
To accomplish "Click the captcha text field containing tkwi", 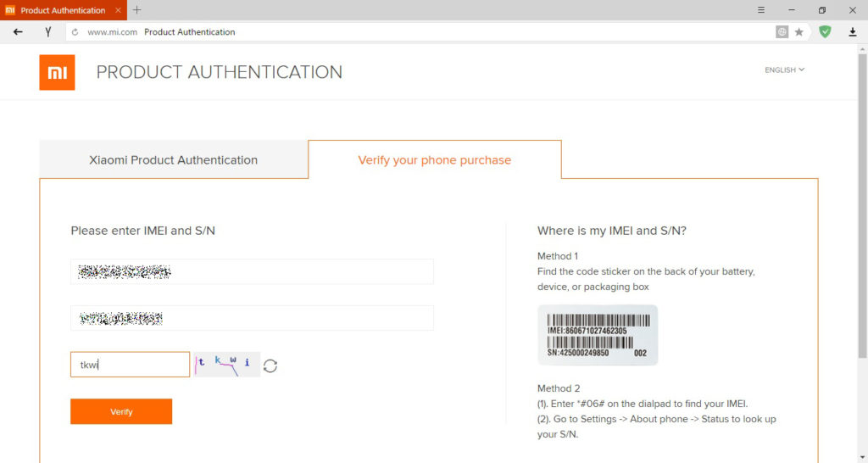I will [130, 365].
